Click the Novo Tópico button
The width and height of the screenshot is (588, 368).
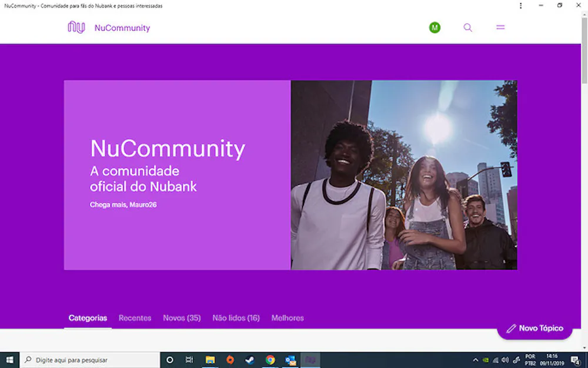534,329
